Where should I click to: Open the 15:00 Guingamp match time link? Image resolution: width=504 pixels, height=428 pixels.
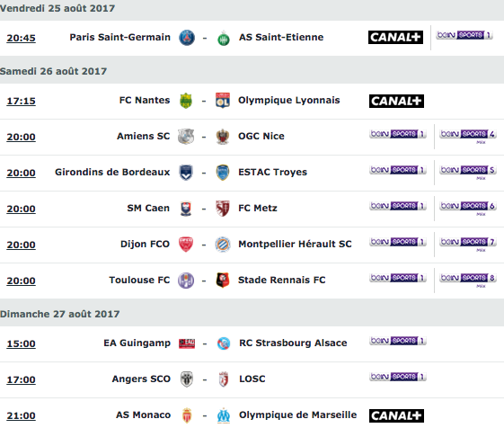pyautogui.click(x=22, y=343)
